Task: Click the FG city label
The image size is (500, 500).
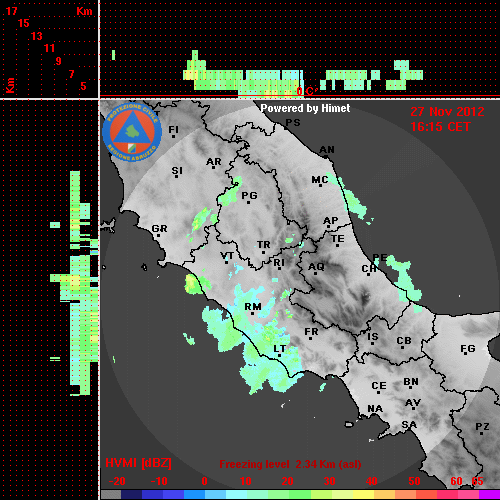Action: [x=467, y=349]
